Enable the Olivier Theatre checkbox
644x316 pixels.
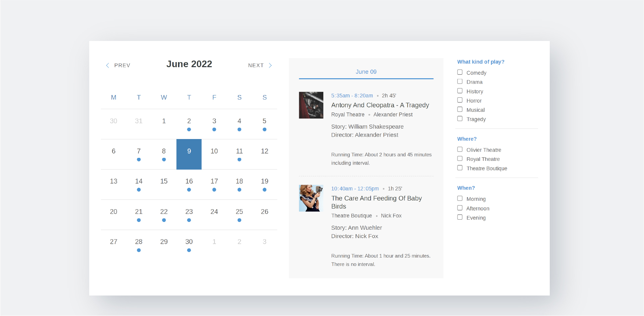click(460, 150)
